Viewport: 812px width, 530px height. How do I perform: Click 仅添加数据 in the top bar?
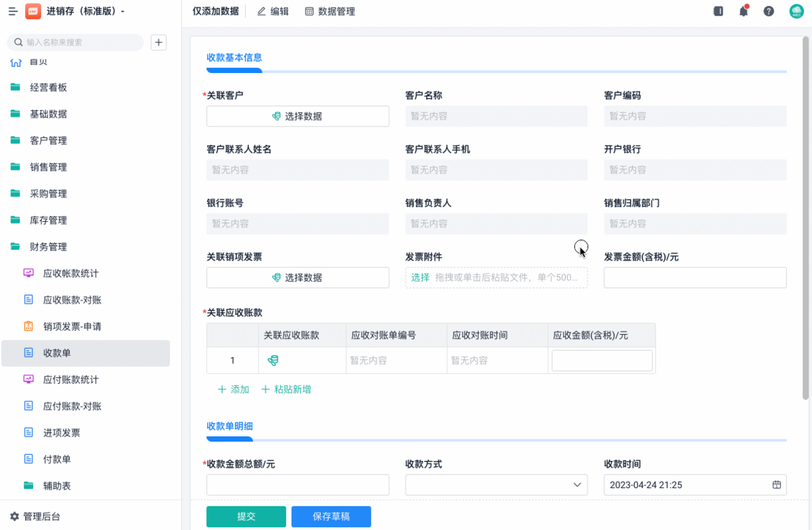[215, 12]
